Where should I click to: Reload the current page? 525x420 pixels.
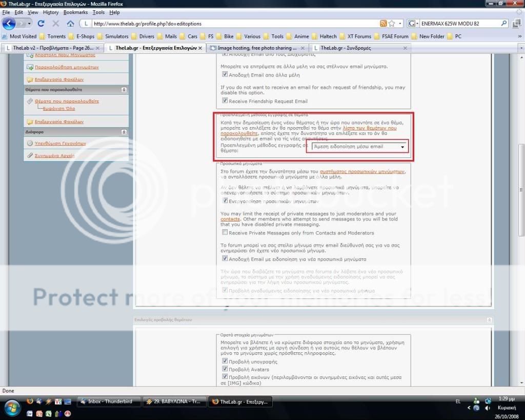[41, 24]
